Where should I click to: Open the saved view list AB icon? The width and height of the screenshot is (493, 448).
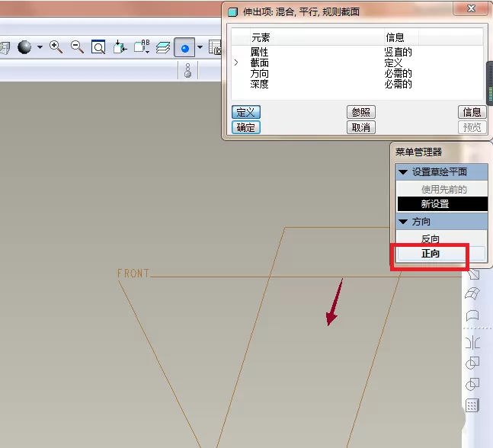point(142,46)
